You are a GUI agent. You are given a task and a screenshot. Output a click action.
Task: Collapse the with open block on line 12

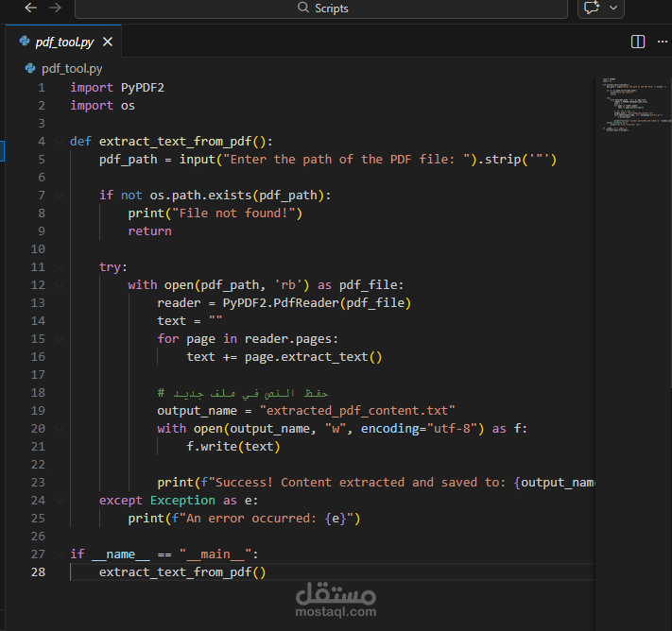60,285
